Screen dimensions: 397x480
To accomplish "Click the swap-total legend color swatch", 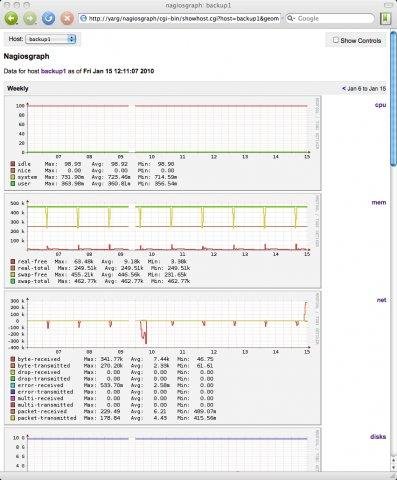I will pyautogui.click(x=13, y=281).
